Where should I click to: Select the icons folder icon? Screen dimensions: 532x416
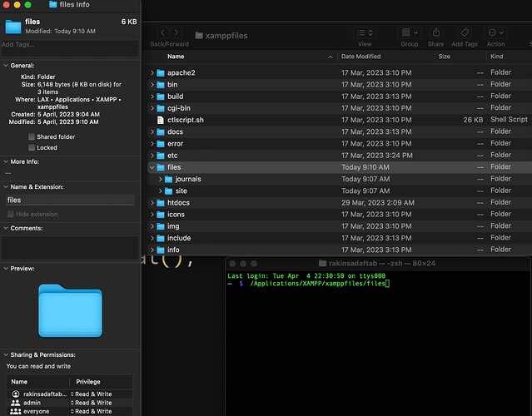click(x=161, y=215)
